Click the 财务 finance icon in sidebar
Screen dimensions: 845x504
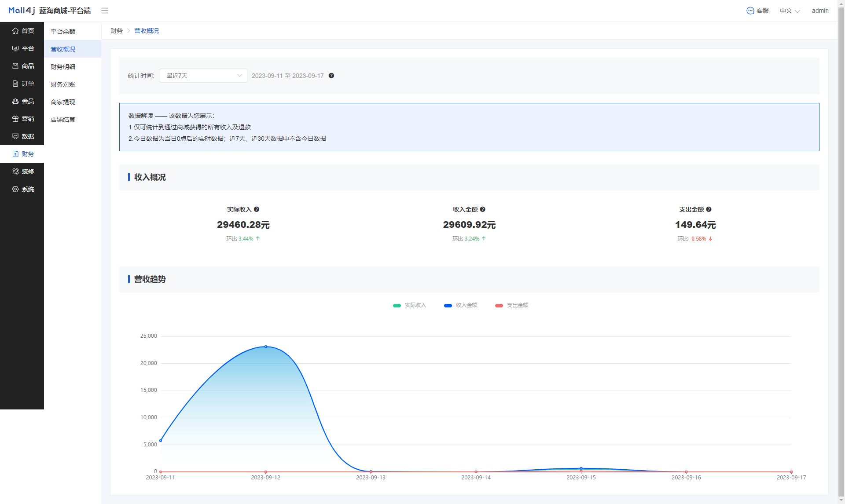click(x=15, y=154)
